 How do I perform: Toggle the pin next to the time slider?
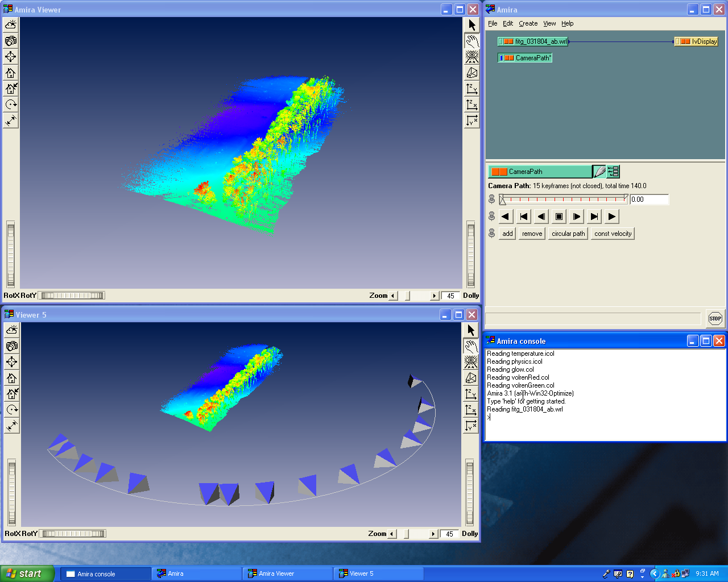[492, 199]
